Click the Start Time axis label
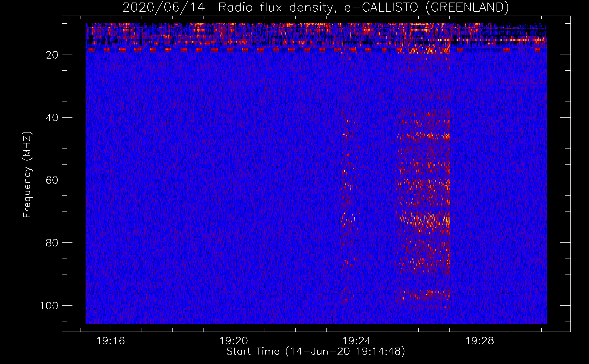 pos(316,352)
